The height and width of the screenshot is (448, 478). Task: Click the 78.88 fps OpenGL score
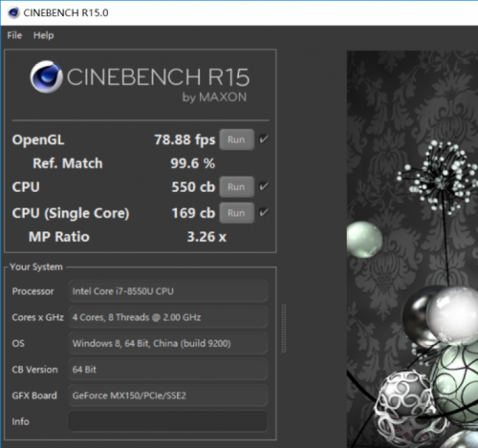(185, 139)
